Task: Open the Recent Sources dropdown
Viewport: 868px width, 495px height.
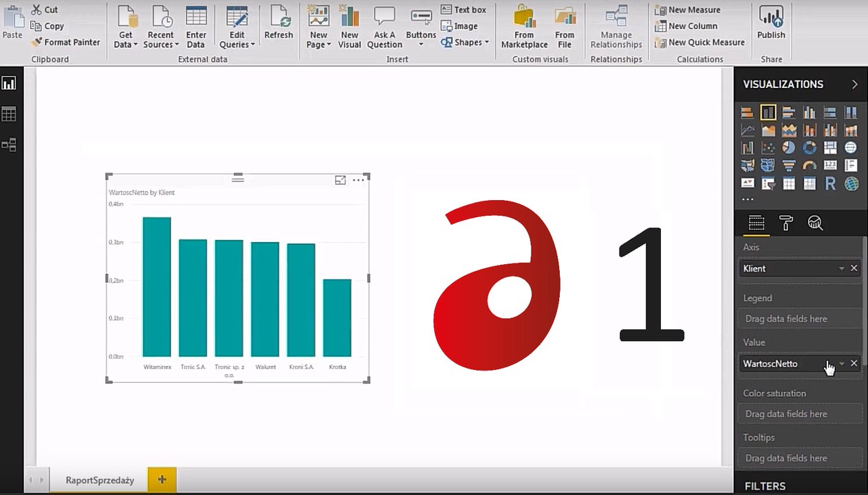Action: point(161,27)
